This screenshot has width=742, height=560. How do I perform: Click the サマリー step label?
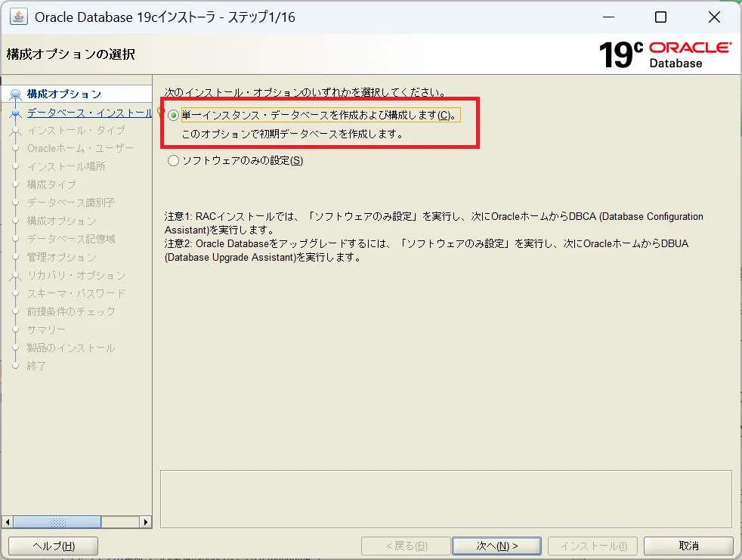point(46,330)
